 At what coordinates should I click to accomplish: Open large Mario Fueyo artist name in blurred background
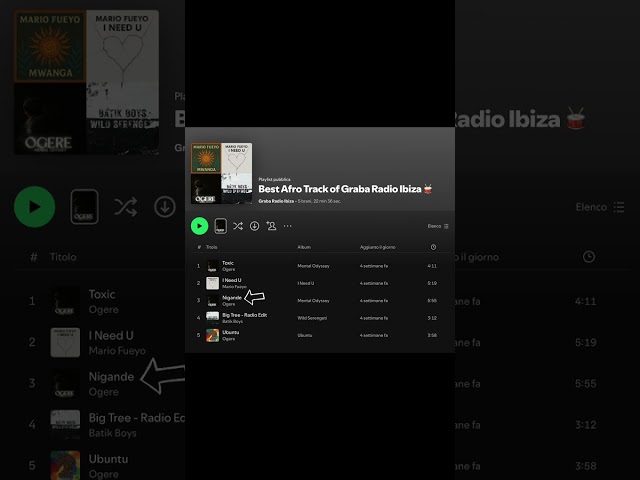coord(117,351)
